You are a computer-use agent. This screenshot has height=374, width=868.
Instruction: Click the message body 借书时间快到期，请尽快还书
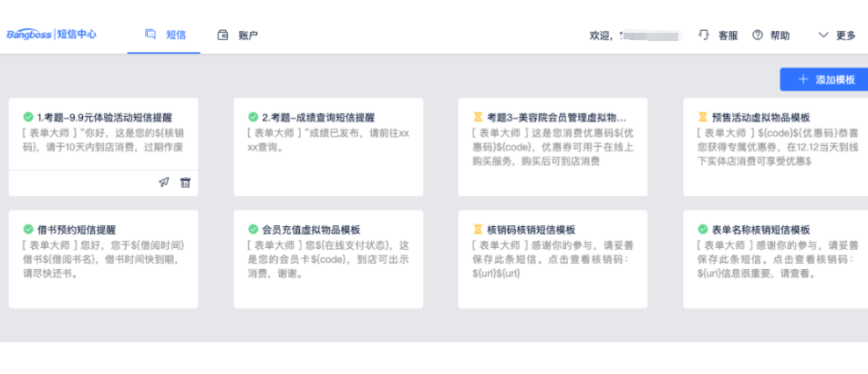(103, 259)
